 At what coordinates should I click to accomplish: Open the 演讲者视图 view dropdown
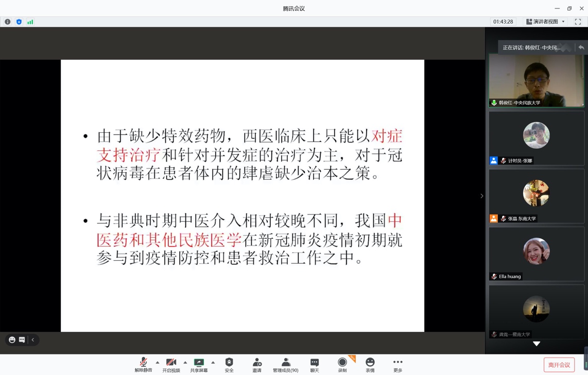(545, 22)
